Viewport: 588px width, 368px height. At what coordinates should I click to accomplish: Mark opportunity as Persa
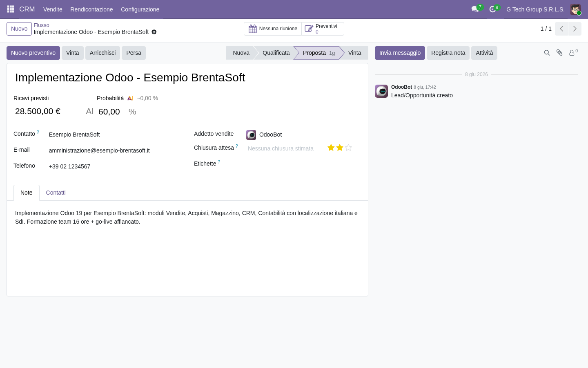pyautogui.click(x=134, y=53)
